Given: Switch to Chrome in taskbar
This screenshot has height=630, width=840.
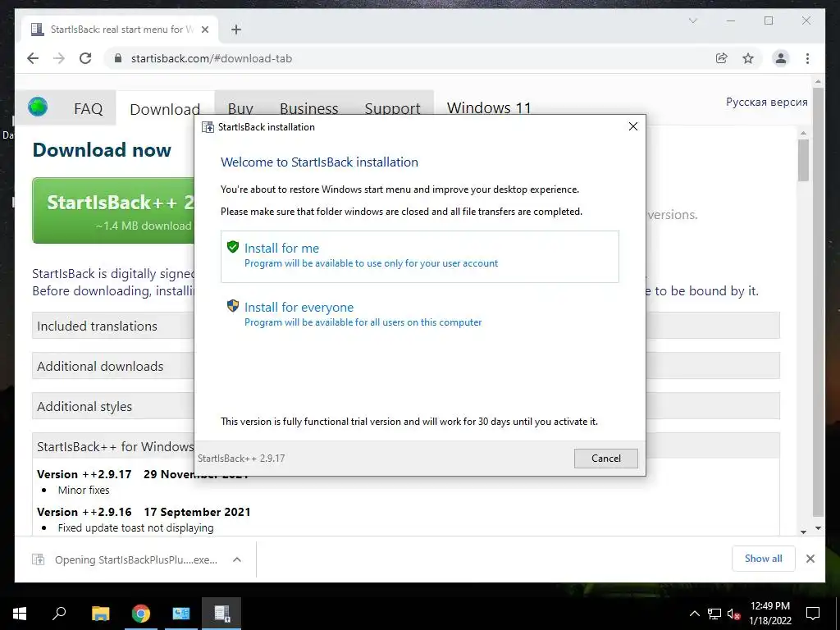Looking at the screenshot, I should tap(140, 614).
